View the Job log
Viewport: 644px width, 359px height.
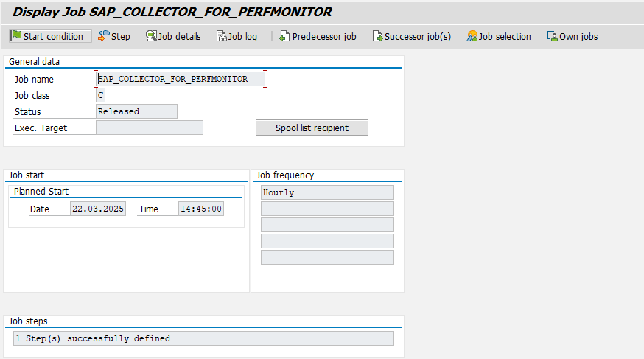[x=237, y=36]
